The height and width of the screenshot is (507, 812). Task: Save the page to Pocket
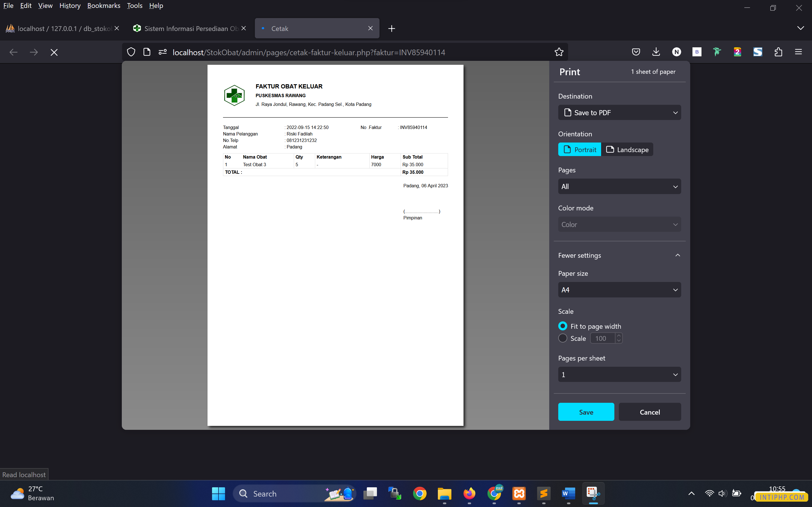tap(636, 52)
